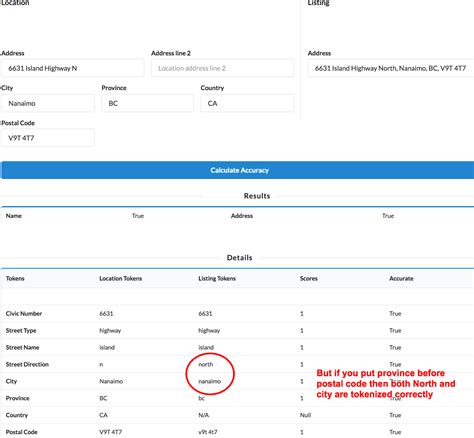Click location token 'n' in Street Direction row

(101, 365)
